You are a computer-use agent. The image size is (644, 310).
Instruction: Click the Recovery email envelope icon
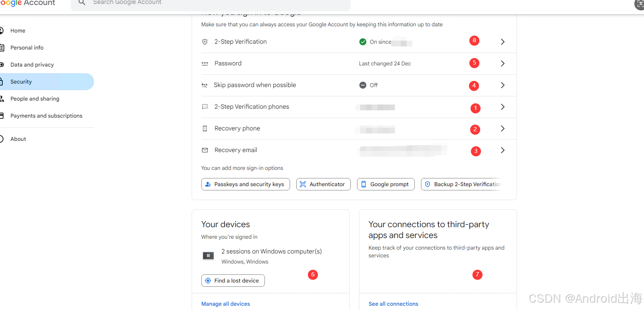pyautogui.click(x=205, y=150)
